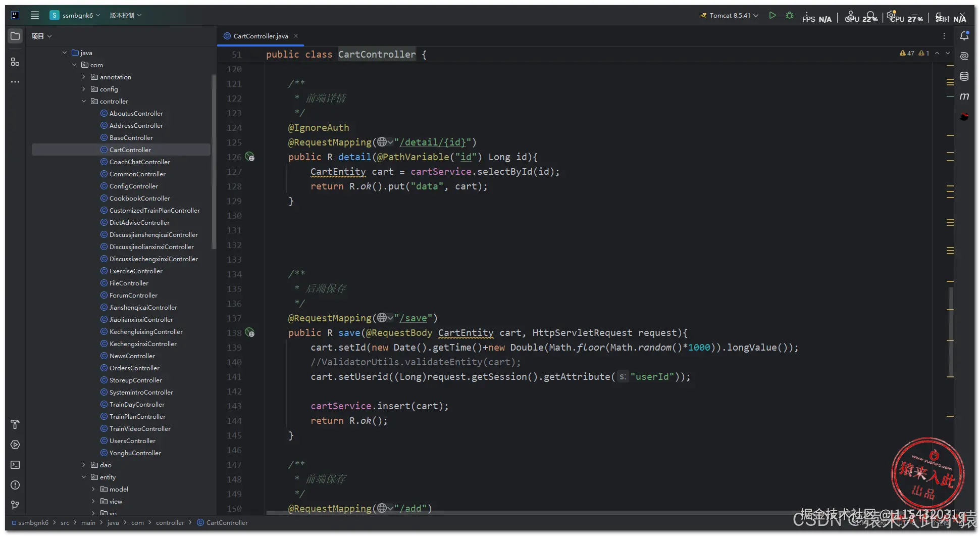Expand the view package
Viewport: 980px width, 536px height.
click(93, 501)
